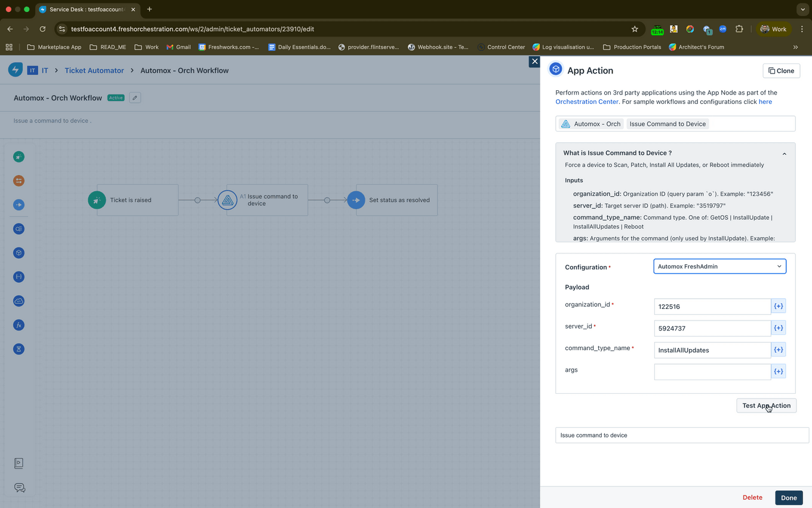
Task: Click the Test App Action button
Action: click(x=766, y=405)
